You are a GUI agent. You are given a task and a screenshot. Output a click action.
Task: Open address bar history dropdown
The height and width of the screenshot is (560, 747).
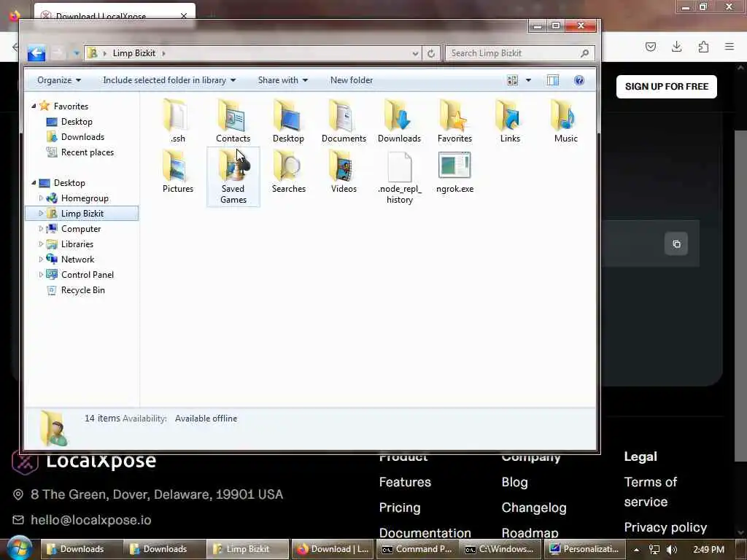tap(415, 53)
